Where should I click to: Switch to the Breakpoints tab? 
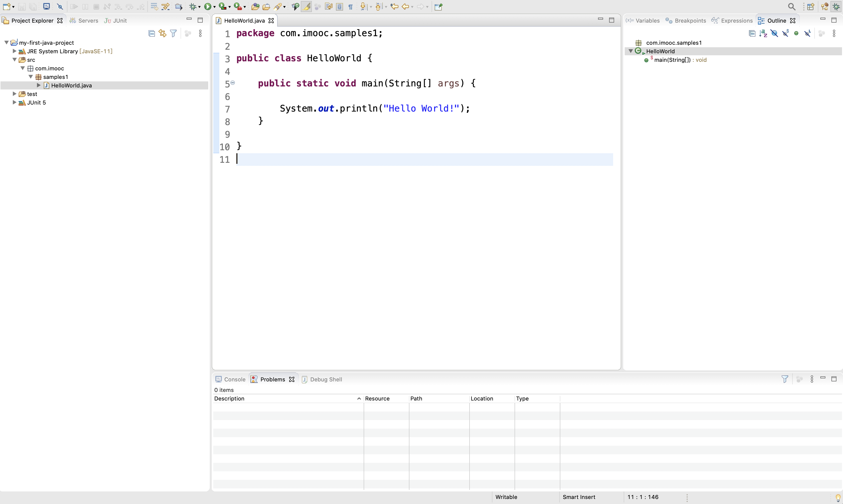coord(686,20)
